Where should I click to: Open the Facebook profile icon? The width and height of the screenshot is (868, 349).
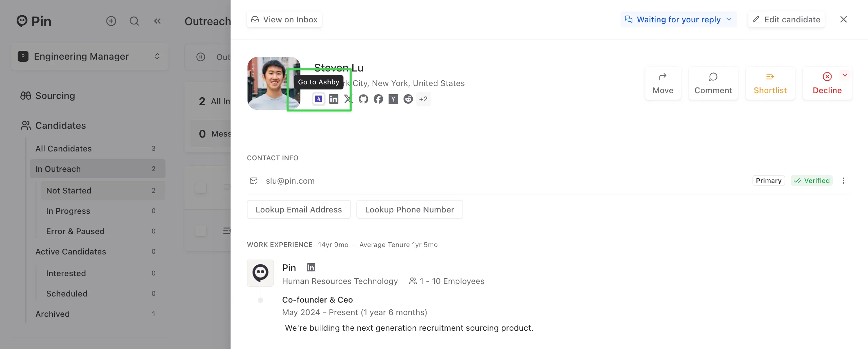(x=378, y=99)
